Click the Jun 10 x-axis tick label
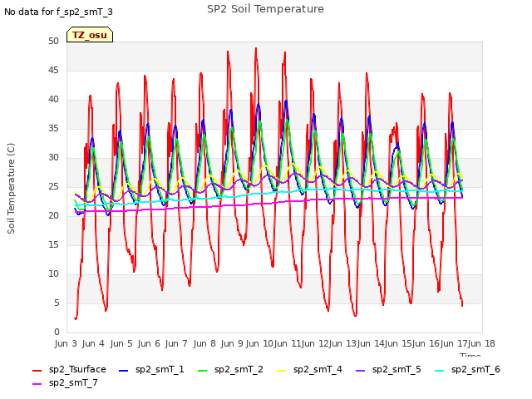Image resolution: width=532 pixels, height=399 pixels. [259, 343]
